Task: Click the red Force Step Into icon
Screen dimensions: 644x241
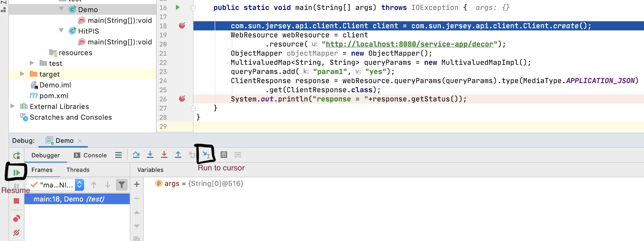Action: 164,155
